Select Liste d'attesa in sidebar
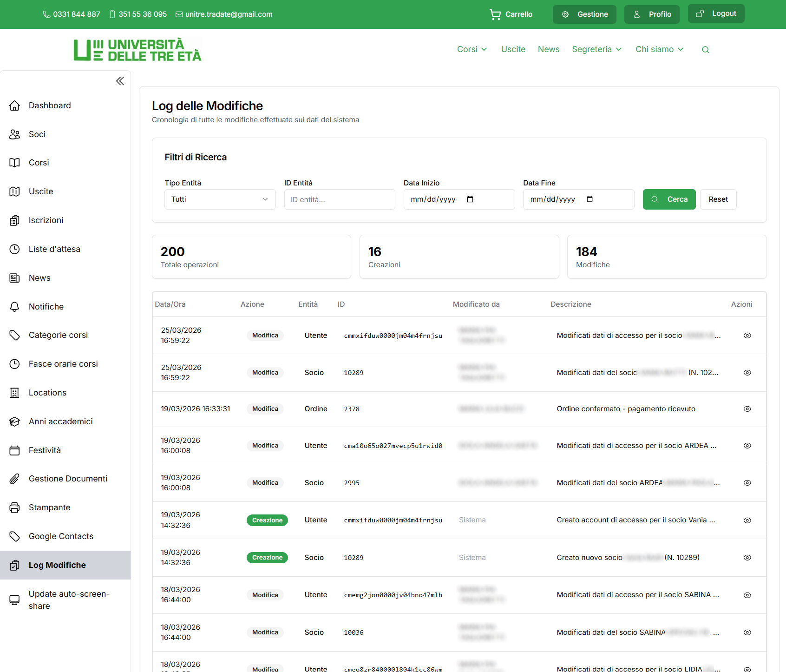 click(54, 249)
